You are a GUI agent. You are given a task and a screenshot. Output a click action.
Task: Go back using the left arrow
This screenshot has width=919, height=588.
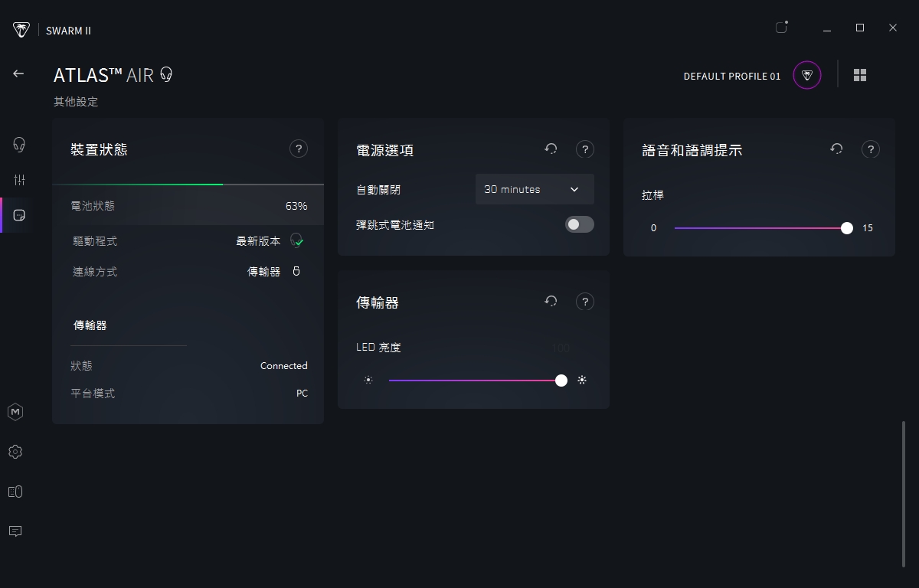point(18,73)
